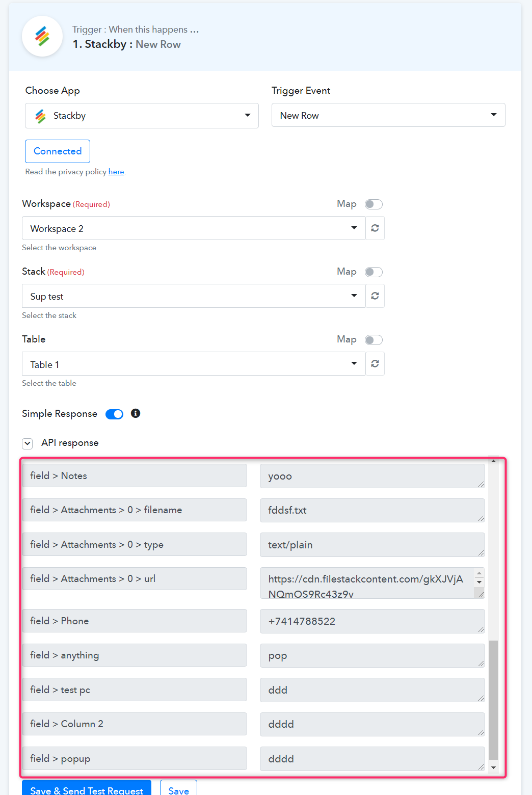532x795 pixels.
Task: Open the Trigger Event dropdown
Action: click(388, 115)
